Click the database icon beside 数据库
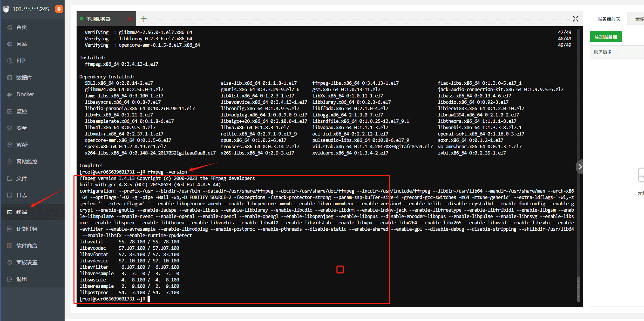 pyautogui.click(x=10, y=78)
